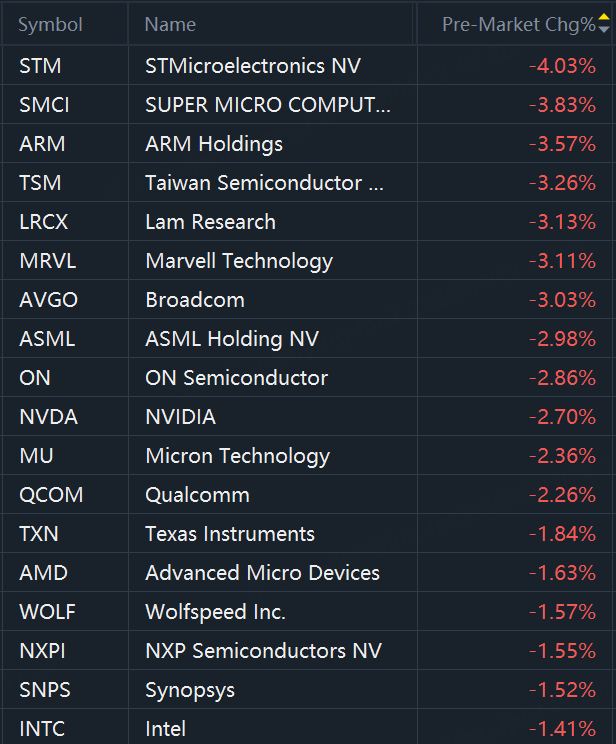Select Qualcomm in the watchlist
Image resolution: width=616 pixels, height=744 pixels.
[197, 495]
